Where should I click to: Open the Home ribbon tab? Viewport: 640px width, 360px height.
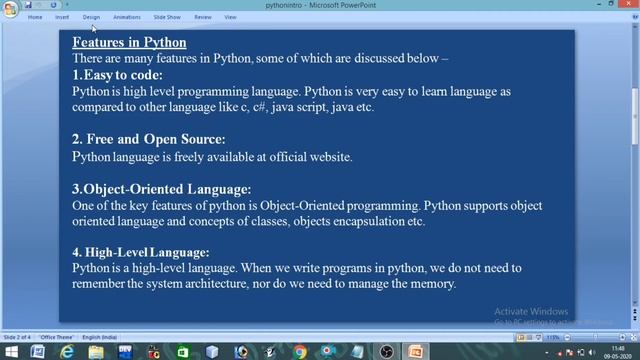pos(35,17)
